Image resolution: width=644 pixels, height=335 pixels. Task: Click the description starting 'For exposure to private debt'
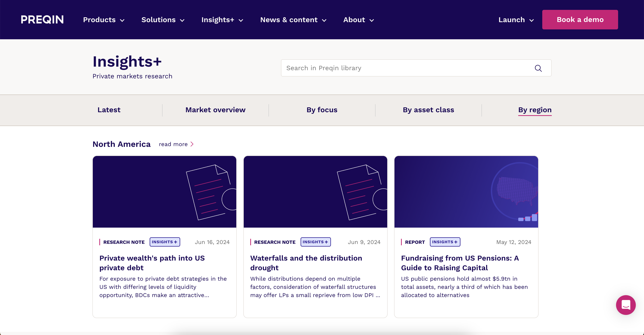click(x=163, y=287)
